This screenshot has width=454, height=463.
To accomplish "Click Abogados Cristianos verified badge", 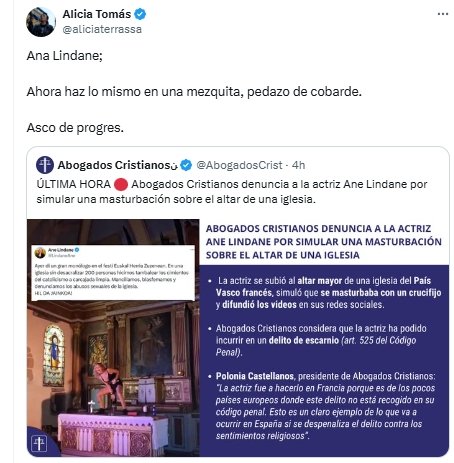I will pos(186,165).
